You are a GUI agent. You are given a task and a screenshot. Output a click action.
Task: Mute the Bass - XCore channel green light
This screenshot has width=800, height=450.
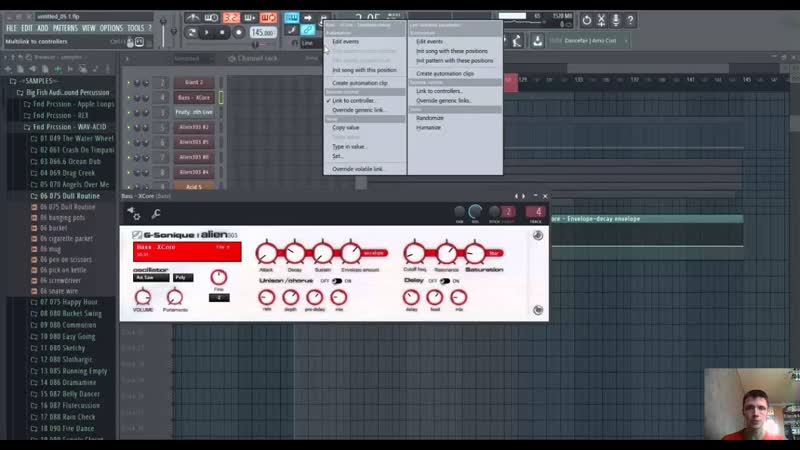pyautogui.click(x=129, y=98)
